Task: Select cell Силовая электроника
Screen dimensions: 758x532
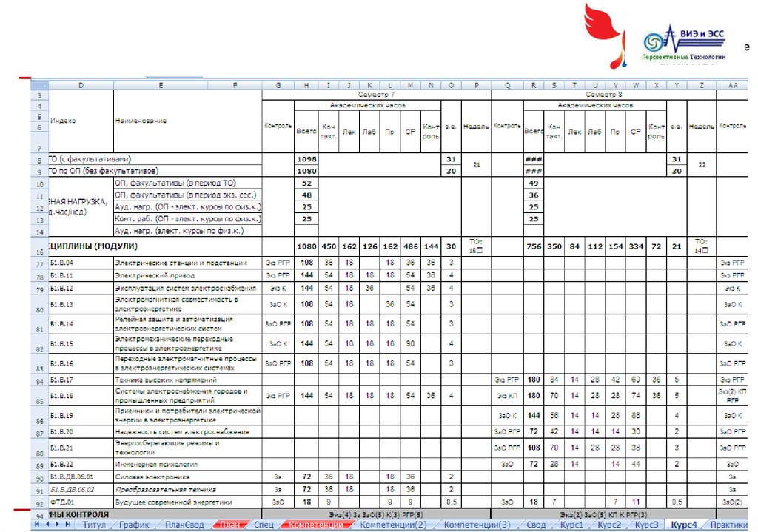Action: click(187, 477)
